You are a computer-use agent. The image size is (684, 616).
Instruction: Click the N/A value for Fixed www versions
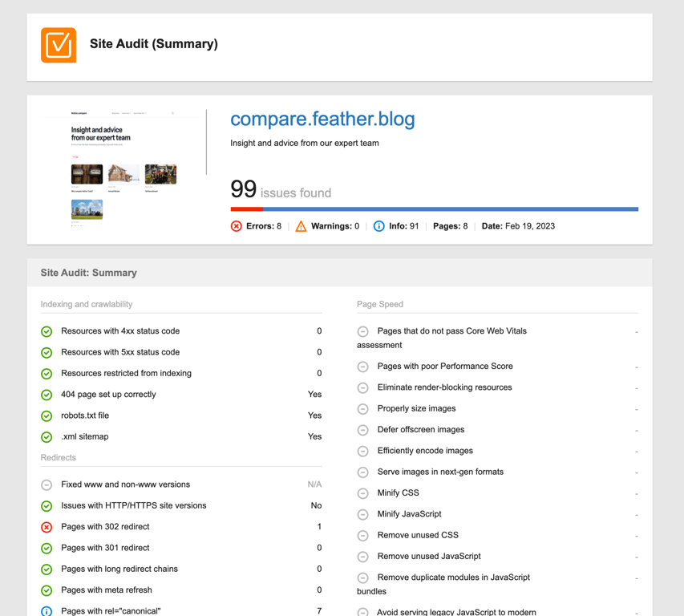[x=314, y=484]
